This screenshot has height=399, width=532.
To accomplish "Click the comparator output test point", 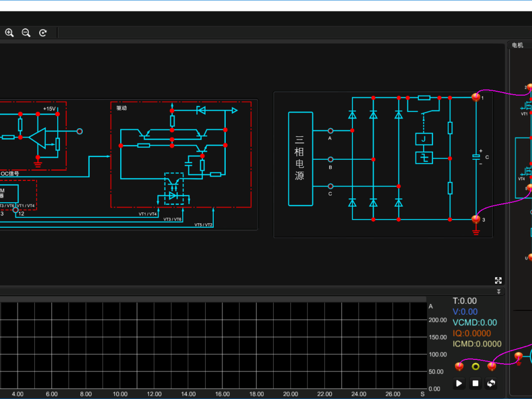I will [79, 131].
